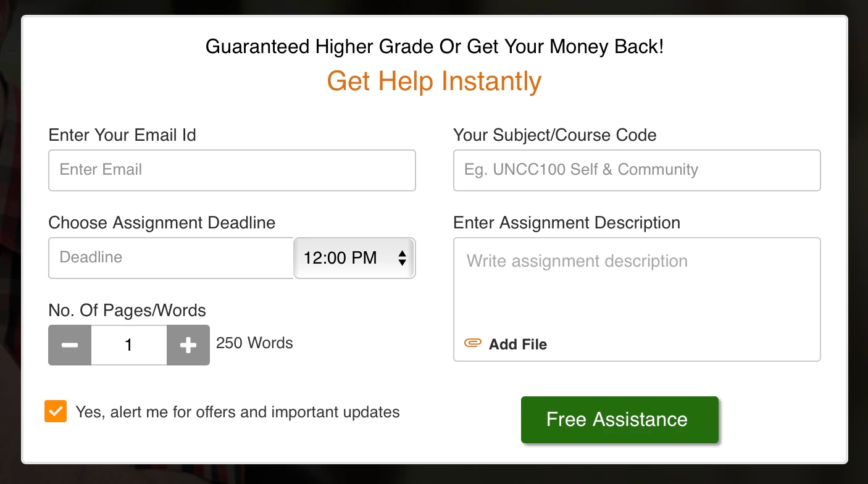Uncheck the offers and updates alert checkbox
The image size is (868, 484).
(55, 411)
